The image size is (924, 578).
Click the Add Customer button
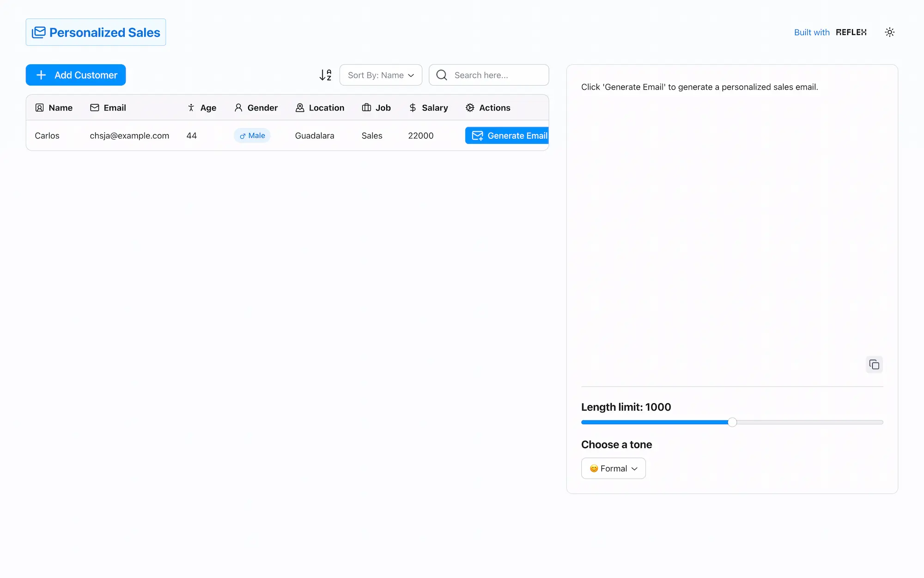coord(75,74)
